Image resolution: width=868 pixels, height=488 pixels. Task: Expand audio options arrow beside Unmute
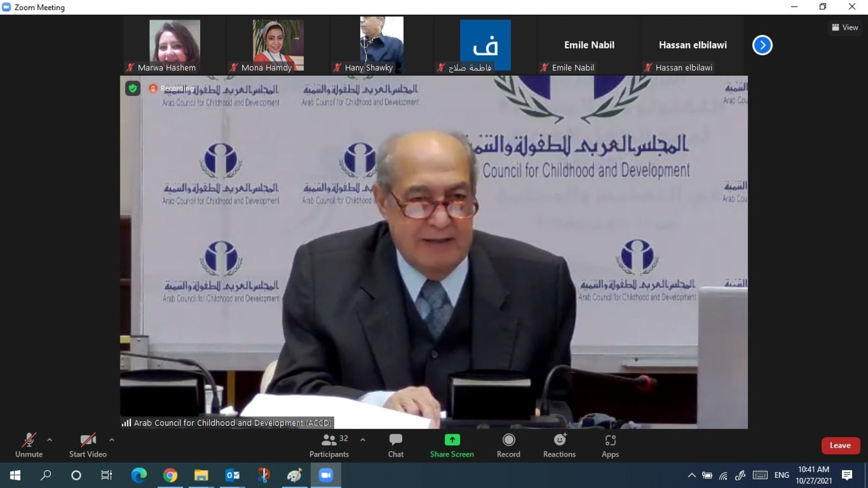[49, 440]
